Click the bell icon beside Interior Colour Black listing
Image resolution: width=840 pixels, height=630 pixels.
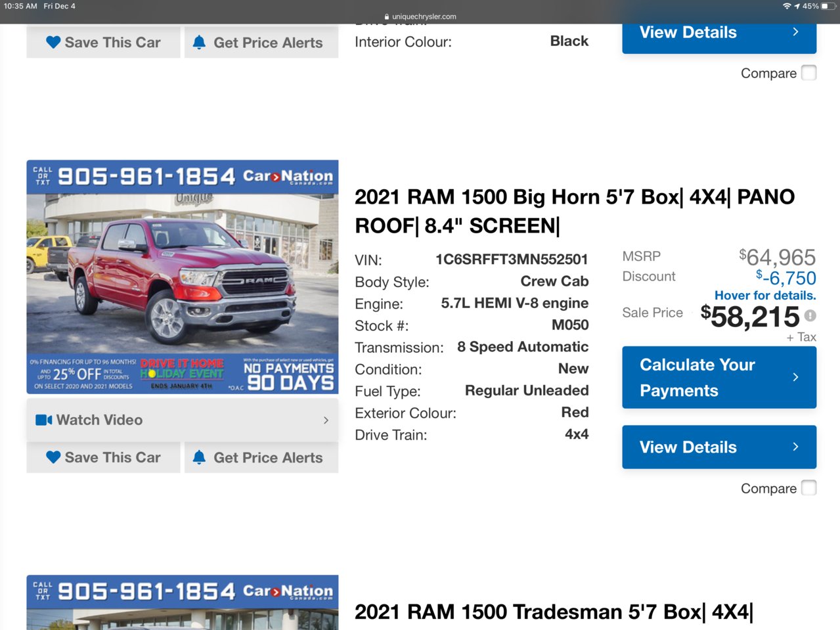click(x=199, y=42)
